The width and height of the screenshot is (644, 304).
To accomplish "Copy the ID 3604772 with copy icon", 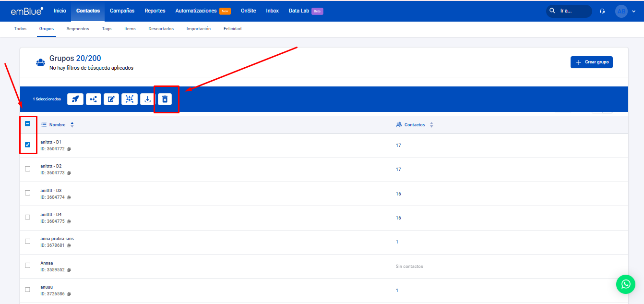I will (69, 149).
